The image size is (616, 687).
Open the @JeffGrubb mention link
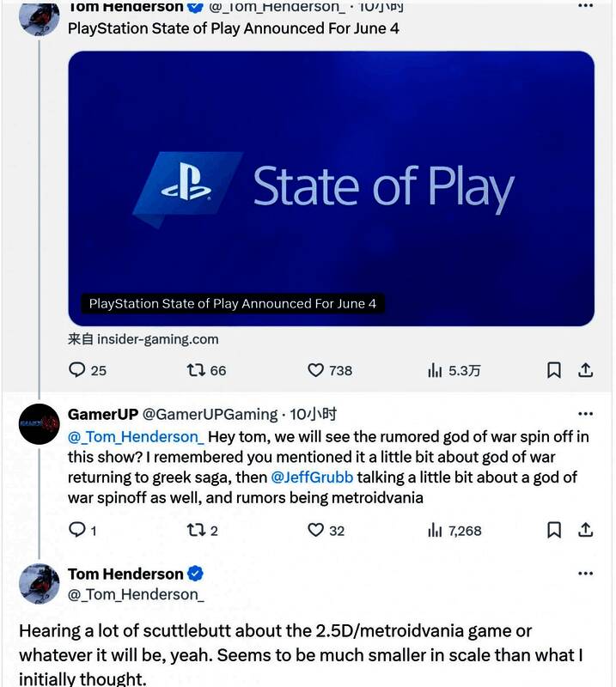pyautogui.click(x=312, y=477)
